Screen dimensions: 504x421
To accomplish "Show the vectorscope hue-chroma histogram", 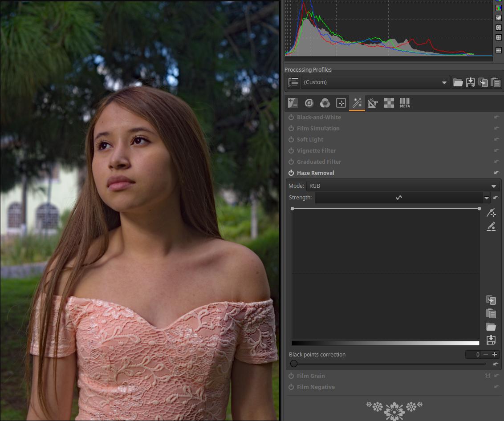I will (499, 37).
